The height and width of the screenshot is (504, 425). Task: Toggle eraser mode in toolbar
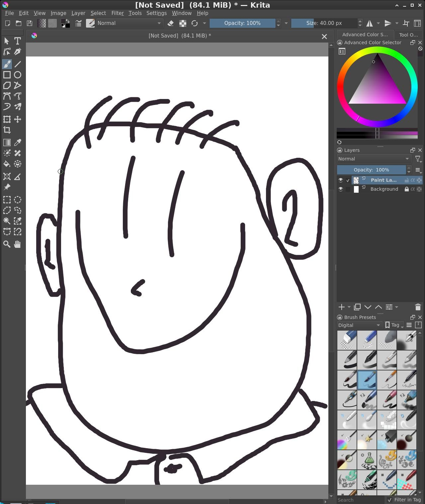pos(171,23)
